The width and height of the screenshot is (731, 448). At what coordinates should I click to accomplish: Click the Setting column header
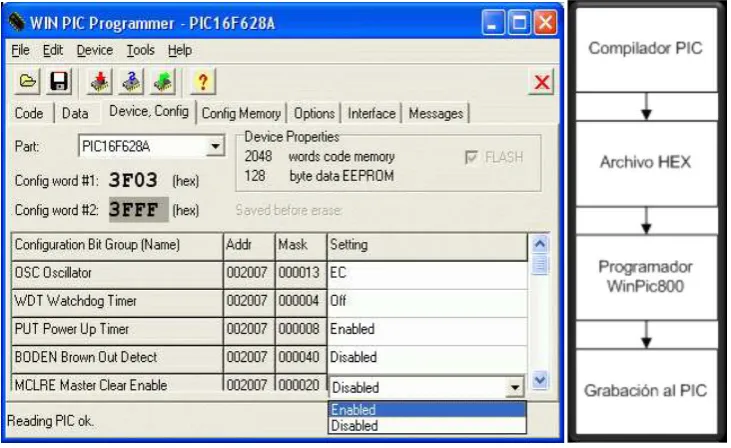[x=428, y=245]
